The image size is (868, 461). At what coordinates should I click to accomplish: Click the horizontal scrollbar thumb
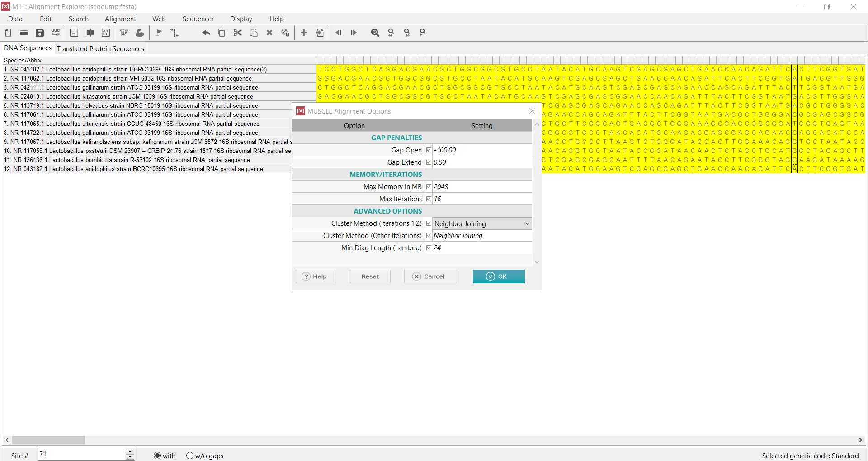tap(48, 440)
